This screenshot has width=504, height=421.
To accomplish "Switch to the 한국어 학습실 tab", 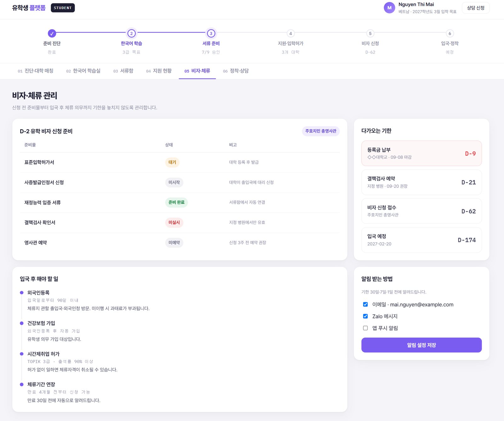I will pos(83,71).
